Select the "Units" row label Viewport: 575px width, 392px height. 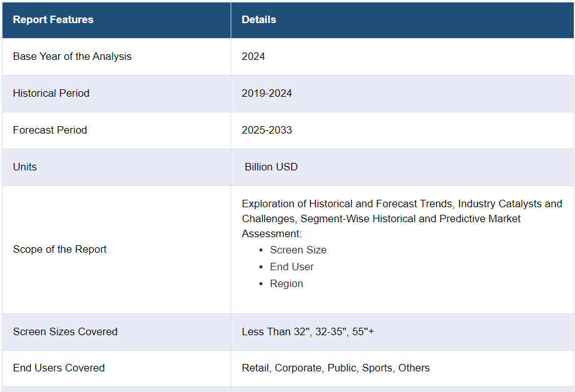25,167
